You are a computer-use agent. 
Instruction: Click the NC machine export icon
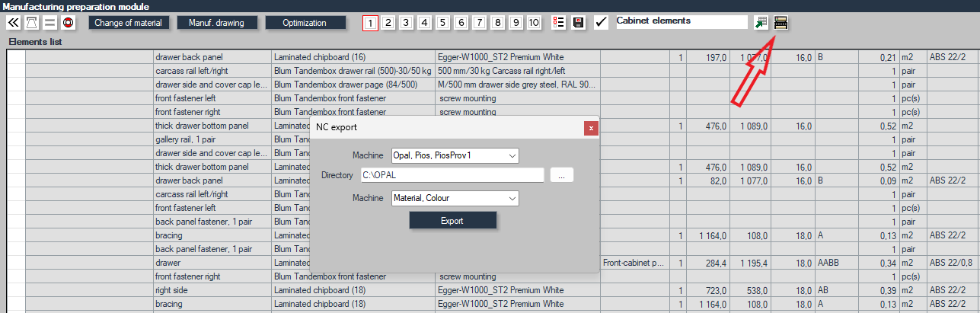[780, 23]
